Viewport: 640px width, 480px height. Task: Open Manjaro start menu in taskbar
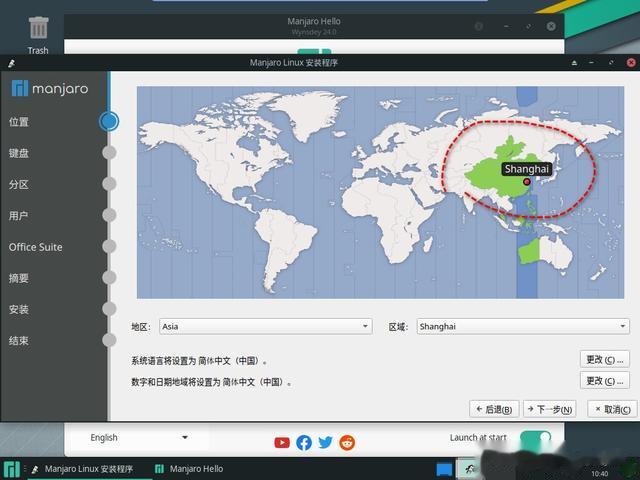(11, 469)
